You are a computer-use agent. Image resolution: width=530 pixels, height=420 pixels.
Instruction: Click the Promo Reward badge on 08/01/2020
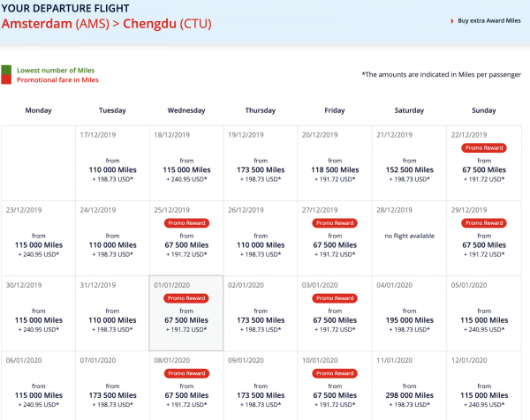(x=186, y=374)
